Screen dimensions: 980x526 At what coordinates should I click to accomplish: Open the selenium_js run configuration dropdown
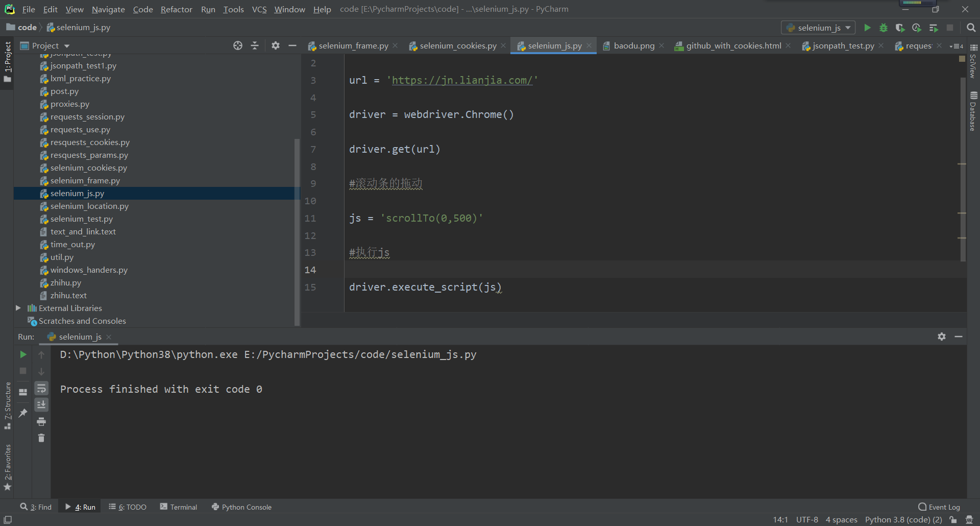tap(818, 28)
